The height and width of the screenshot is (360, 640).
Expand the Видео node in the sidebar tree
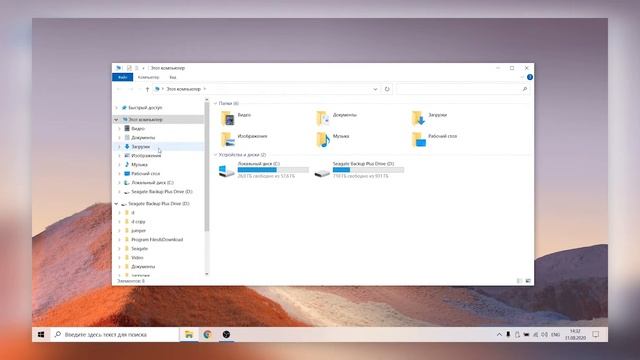[119, 129]
